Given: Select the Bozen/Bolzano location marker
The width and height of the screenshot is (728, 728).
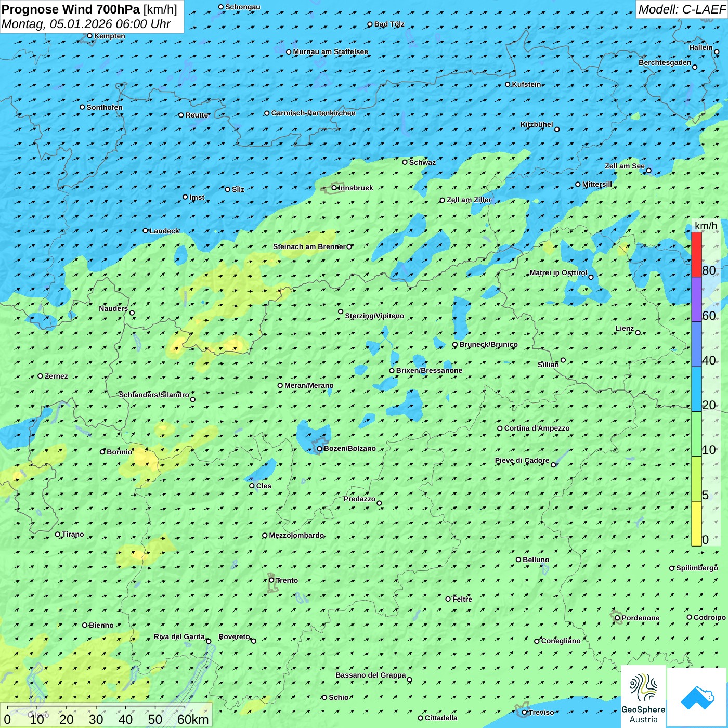Looking at the screenshot, I should click(x=320, y=449).
